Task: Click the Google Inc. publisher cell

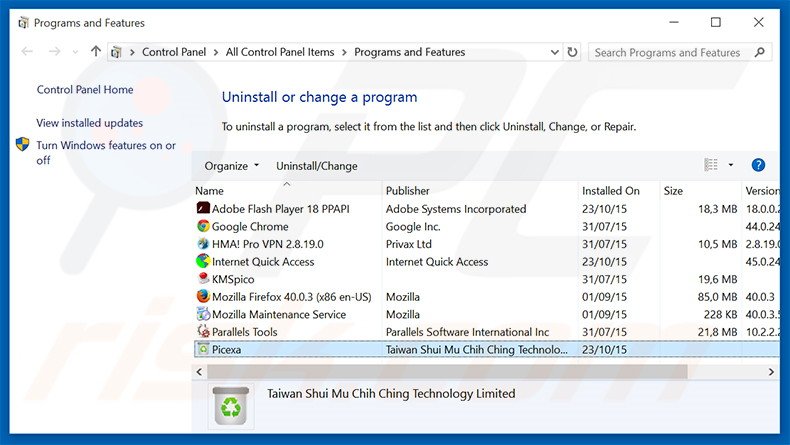Action: (x=413, y=226)
